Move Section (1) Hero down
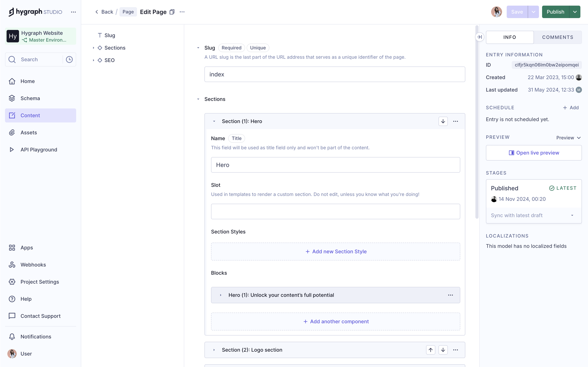This screenshot has height=367, width=588. pyautogui.click(x=443, y=121)
